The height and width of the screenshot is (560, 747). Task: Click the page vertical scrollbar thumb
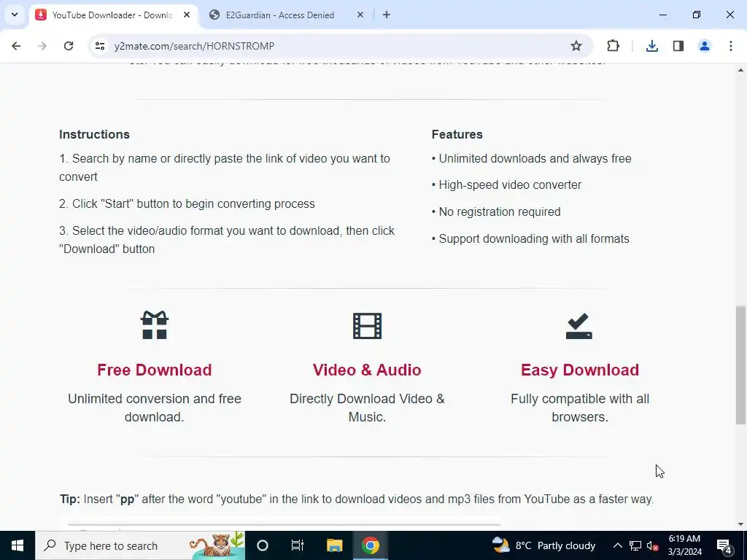pyautogui.click(x=740, y=365)
